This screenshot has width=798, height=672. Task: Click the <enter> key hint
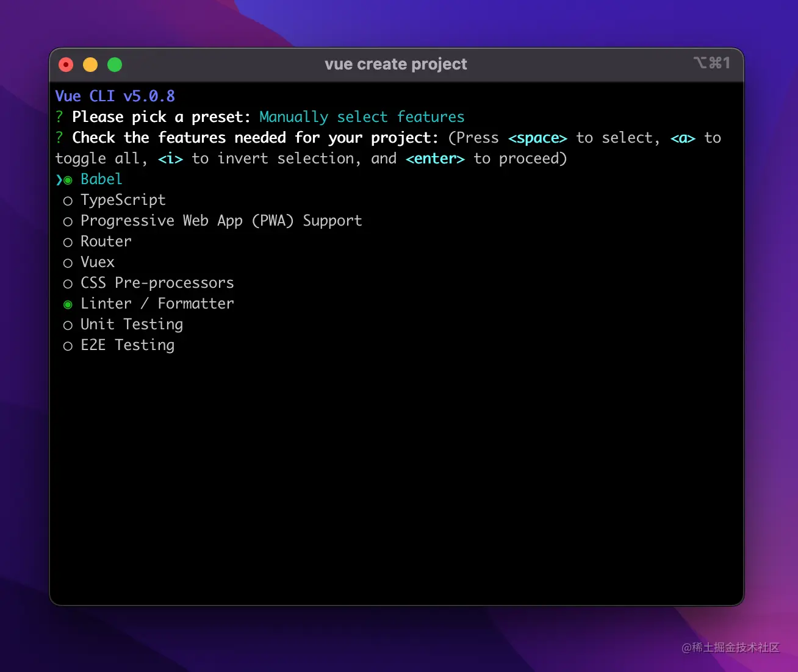pyautogui.click(x=435, y=159)
